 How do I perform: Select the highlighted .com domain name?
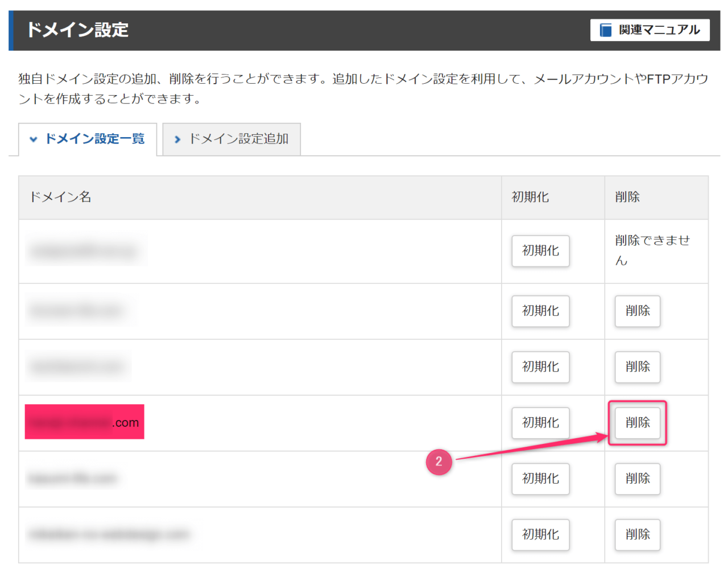click(x=84, y=422)
